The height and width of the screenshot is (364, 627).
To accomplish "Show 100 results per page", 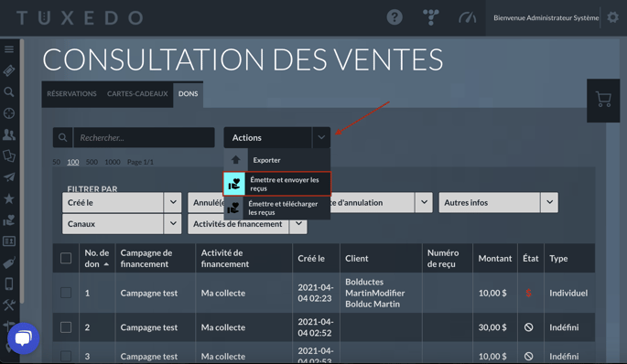I will 73,162.
